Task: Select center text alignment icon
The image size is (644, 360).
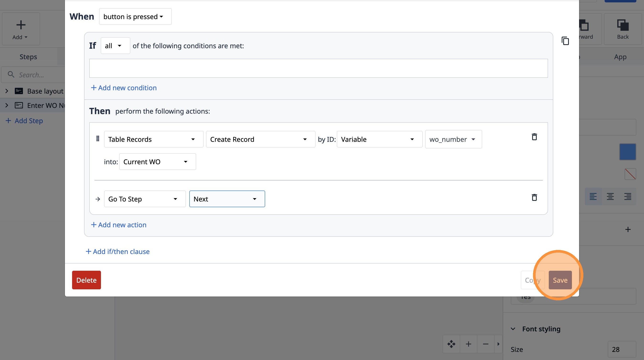Action: point(610,196)
